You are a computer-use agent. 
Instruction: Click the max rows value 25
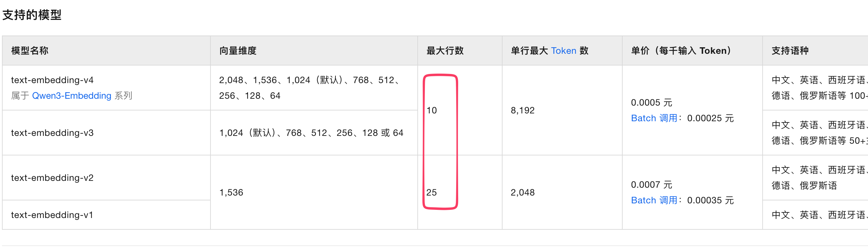[x=432, y=193]
